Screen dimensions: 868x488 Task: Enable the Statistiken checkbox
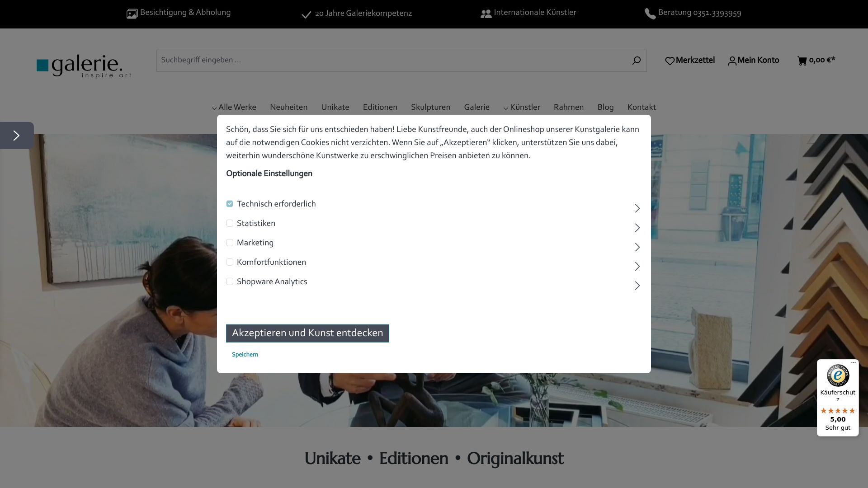[230, 223]
